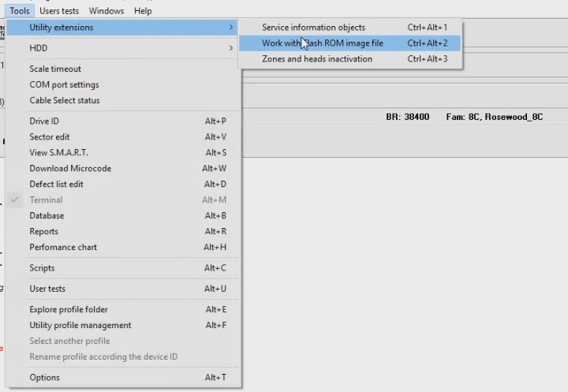Screen dimensions: 568x392
Task: Open Defect list edit
Action: (56, 184)
